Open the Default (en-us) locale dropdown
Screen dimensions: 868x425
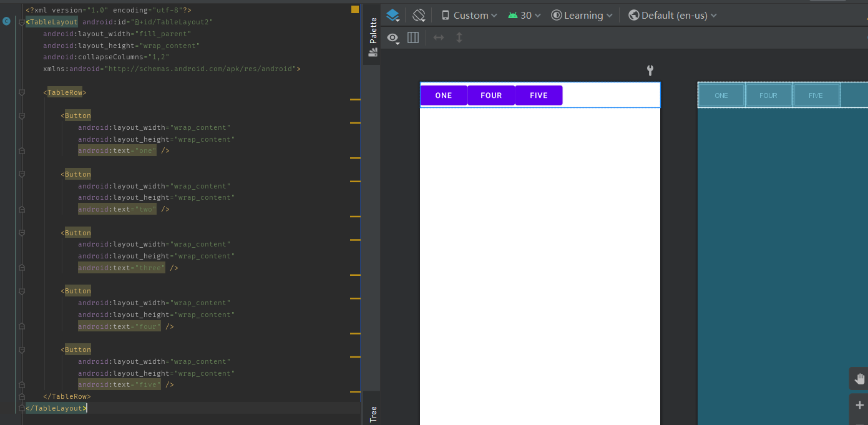(x=672, y=14)
